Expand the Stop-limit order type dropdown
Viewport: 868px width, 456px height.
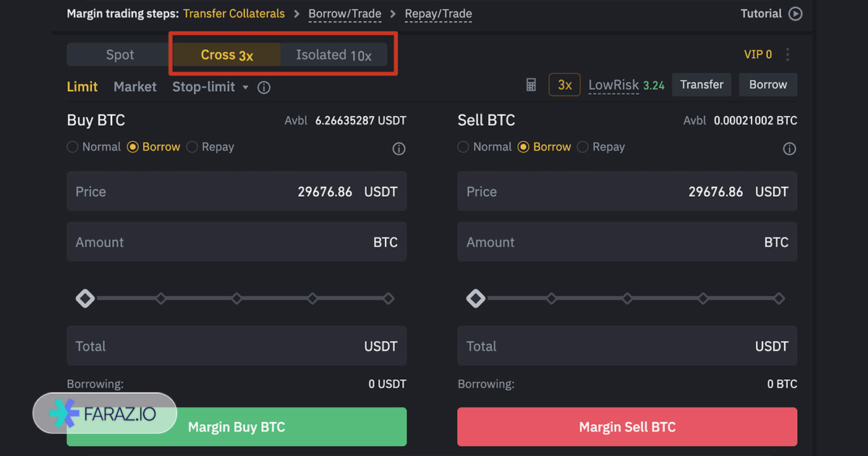(245, 88)
